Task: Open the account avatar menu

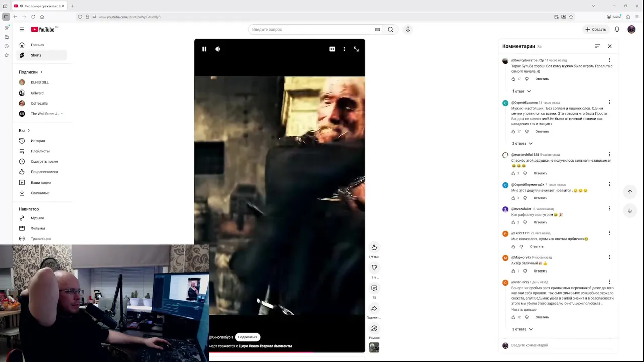Action: [631, 29]
